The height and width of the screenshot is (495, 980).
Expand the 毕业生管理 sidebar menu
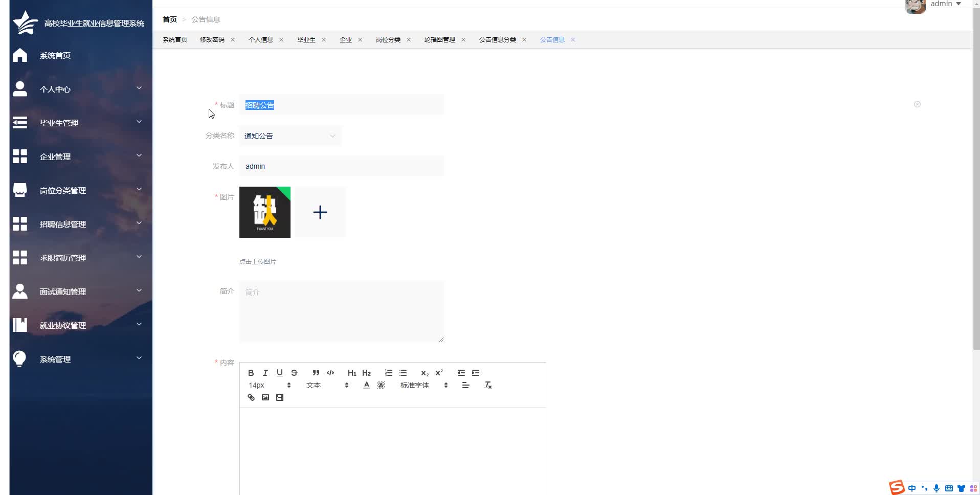[x=81, y=123]
